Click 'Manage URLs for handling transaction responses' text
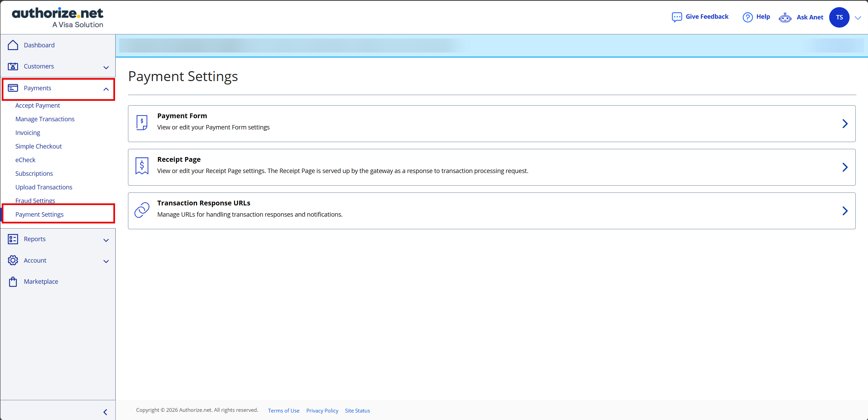 tap(250, 215)
